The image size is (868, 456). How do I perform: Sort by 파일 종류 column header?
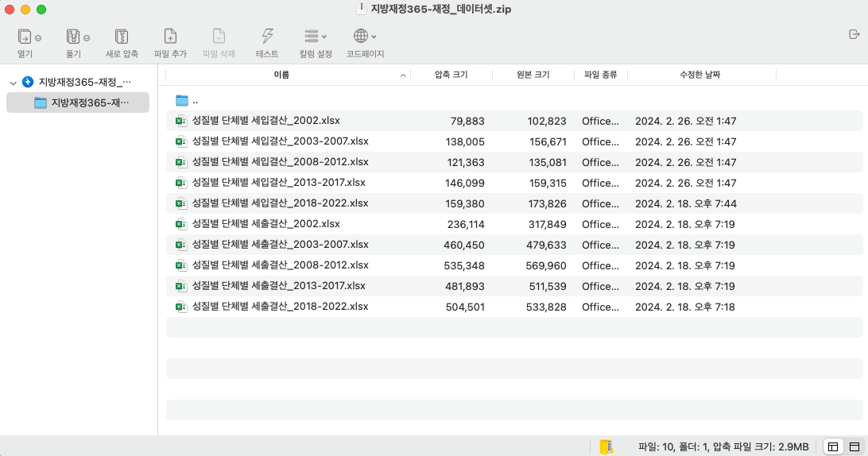[x=600, y=75]
